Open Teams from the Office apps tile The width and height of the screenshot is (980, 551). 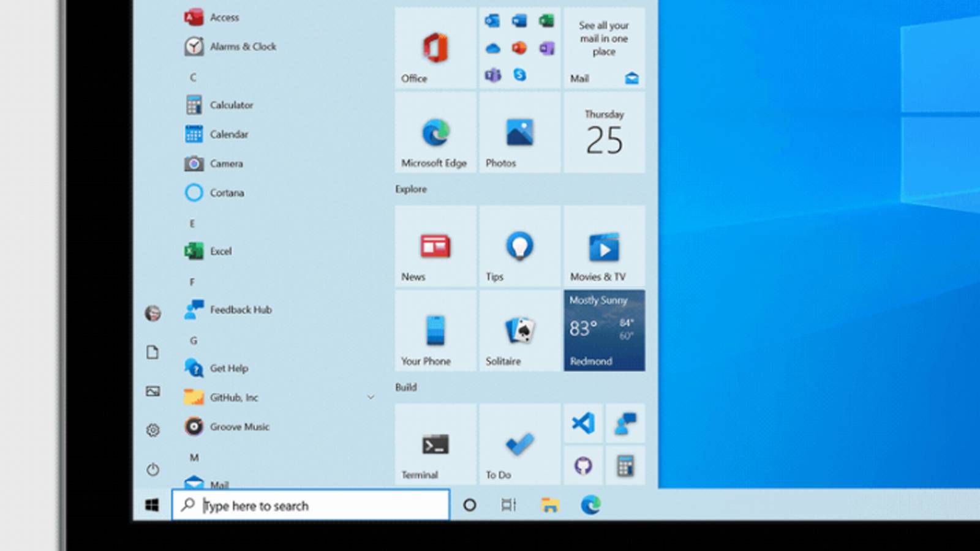[x=492, y=75]
